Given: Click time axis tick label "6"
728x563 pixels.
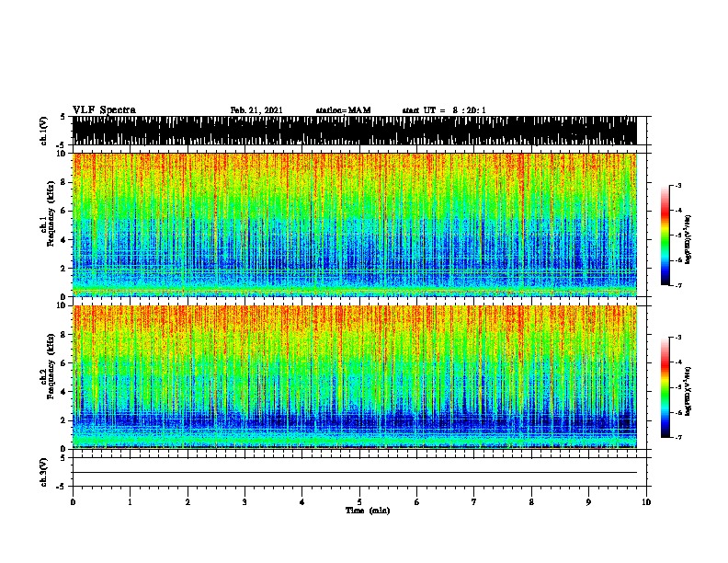Looking at the screenshot, I should (417, 502).
